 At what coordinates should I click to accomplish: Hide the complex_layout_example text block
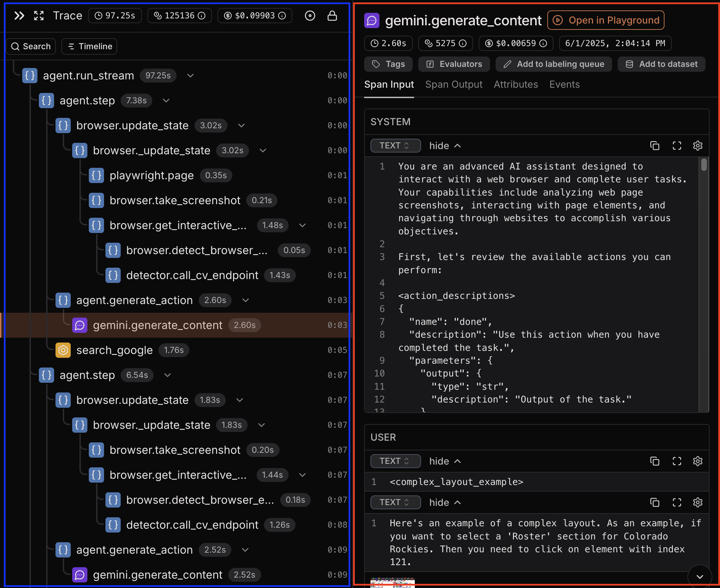[445, 461]
